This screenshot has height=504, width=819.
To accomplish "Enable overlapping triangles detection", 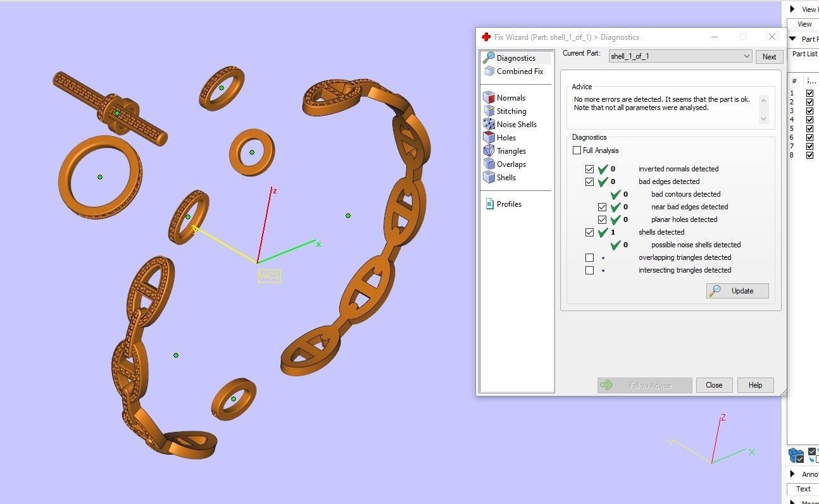I will click(590, 257).
